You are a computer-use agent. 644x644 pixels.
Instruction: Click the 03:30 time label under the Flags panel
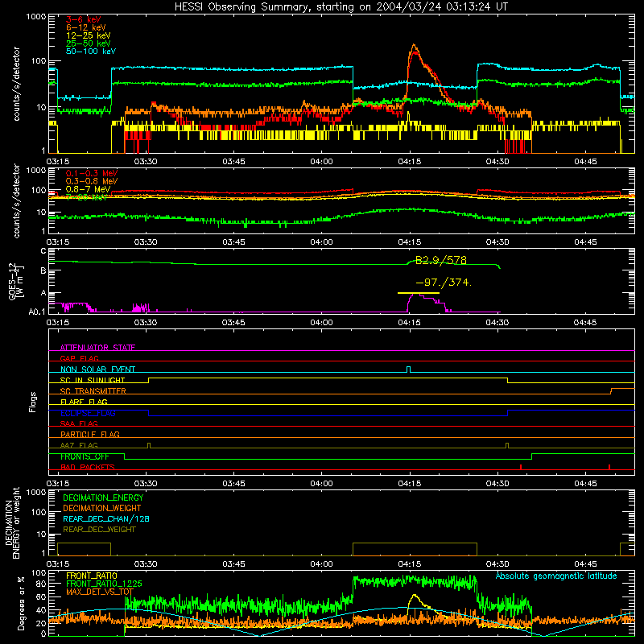pyautogui.click(x=146, y=484)
